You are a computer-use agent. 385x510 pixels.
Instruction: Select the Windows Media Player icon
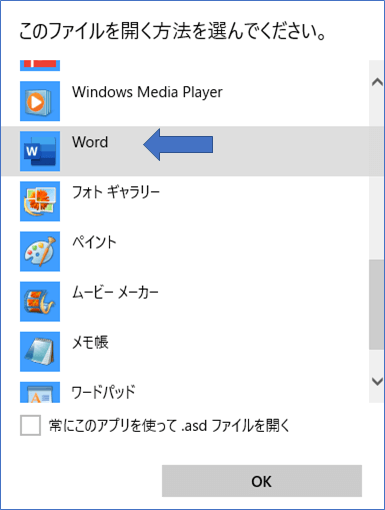click(40, 101)
